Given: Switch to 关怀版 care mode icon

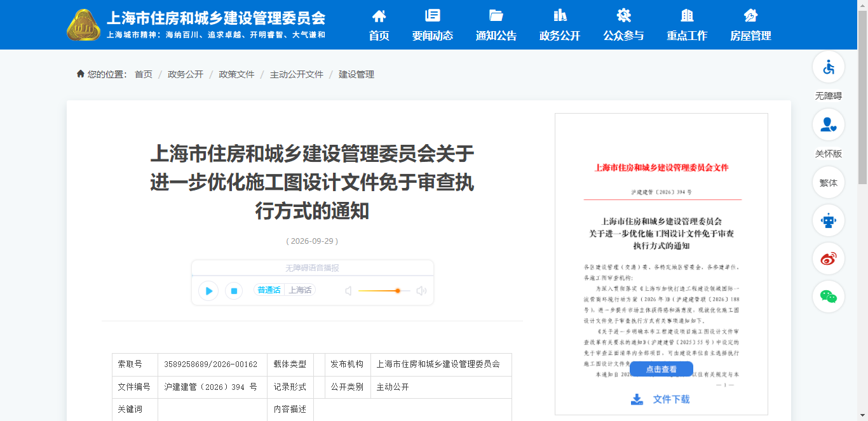Looking at the screenshot, I should pyautogui.click(x=829, y=124).
